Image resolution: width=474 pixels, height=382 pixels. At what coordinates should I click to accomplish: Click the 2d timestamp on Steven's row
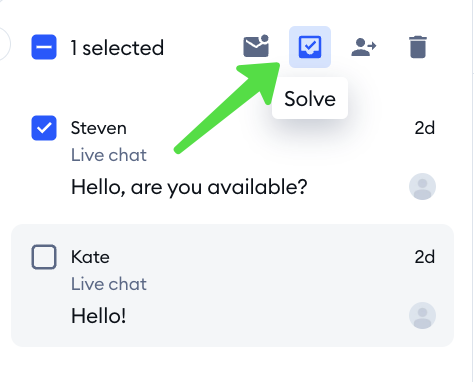click(x=425, y=128)
